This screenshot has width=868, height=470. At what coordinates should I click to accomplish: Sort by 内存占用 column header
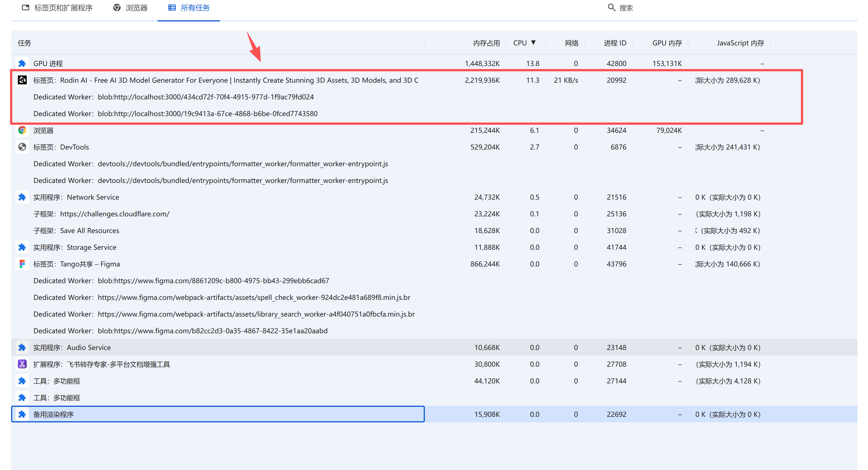pyautogui.click(x=486, y=43)
